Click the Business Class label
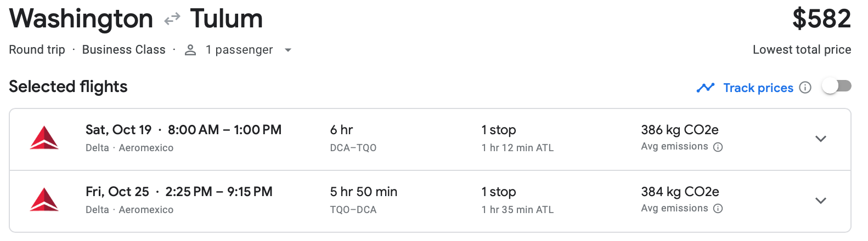This screenshot has width=868, height=241. click(x=123, y=50)
